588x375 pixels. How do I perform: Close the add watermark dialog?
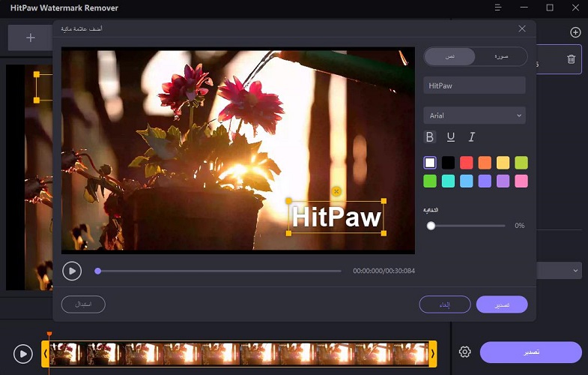pos(522,29)
